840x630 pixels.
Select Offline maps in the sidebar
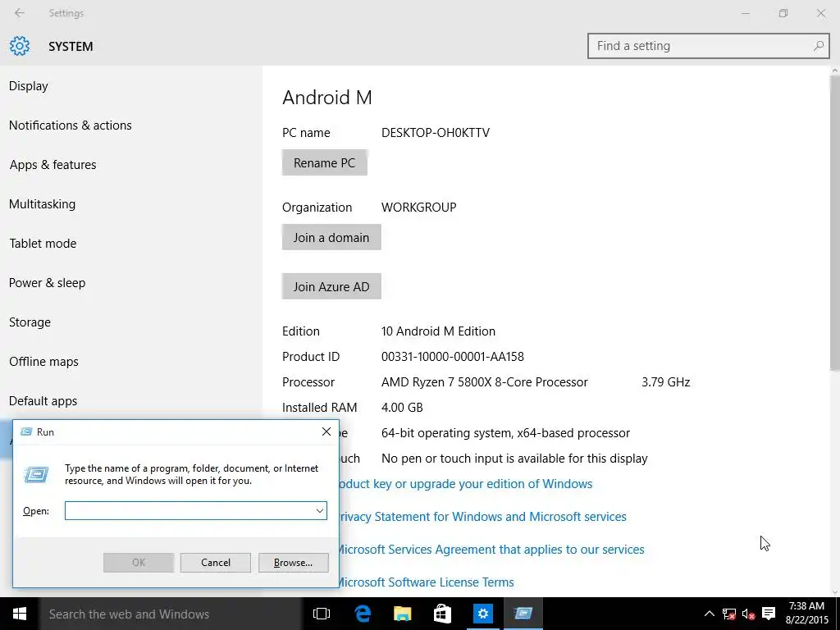pos(43,362)
